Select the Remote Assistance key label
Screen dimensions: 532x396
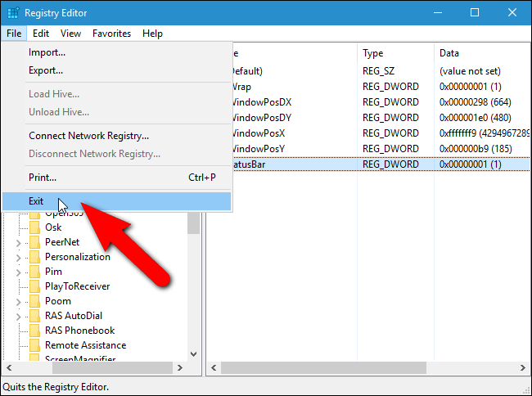[x=85, y=345]
